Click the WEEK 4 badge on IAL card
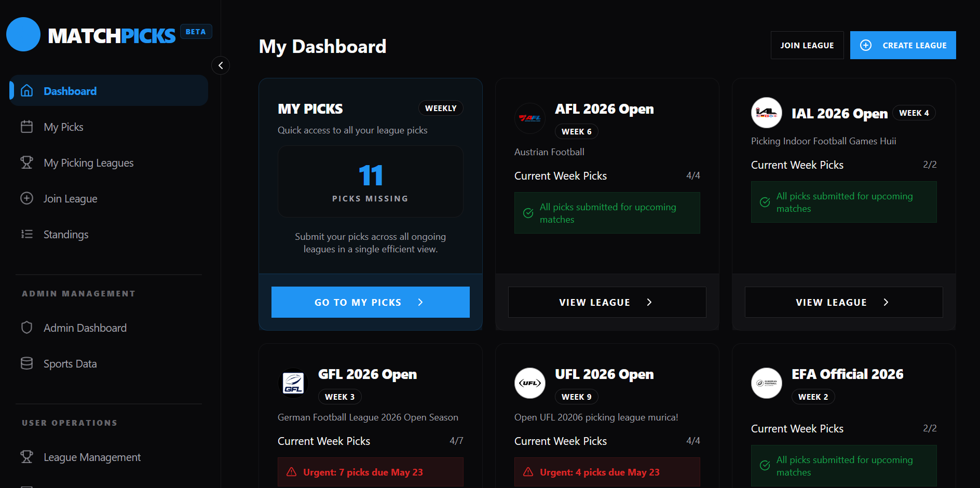Viewport: 980px width, 488px height. [x=914, y=113]
